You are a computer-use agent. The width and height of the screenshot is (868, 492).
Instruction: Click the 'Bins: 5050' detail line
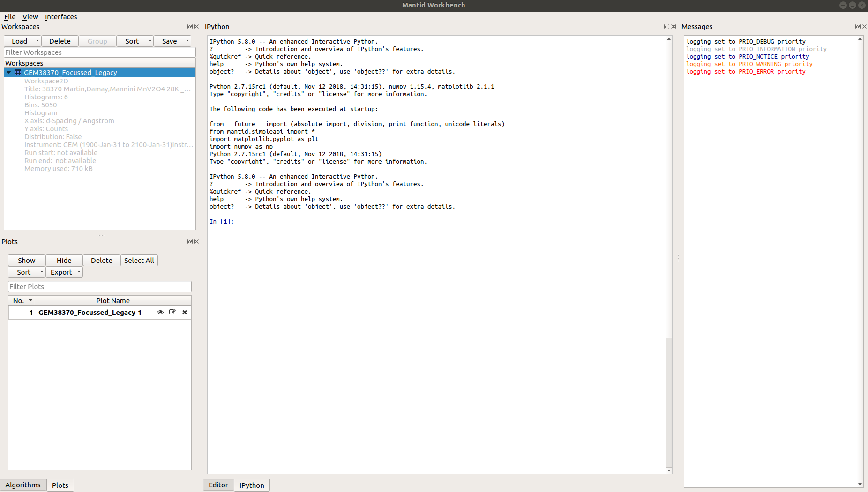pos(40,105)
